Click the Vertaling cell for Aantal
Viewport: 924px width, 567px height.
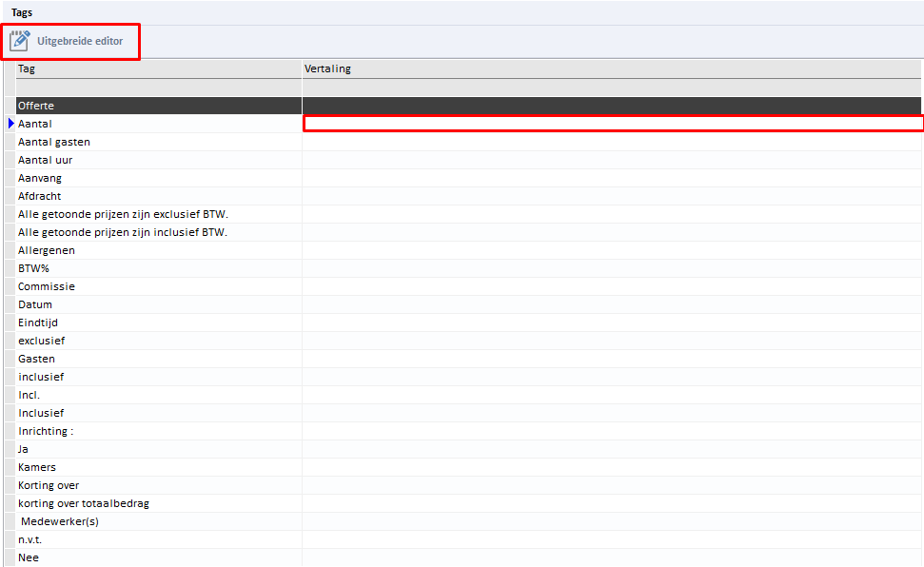pyautogui.click(x=613, y=124)
